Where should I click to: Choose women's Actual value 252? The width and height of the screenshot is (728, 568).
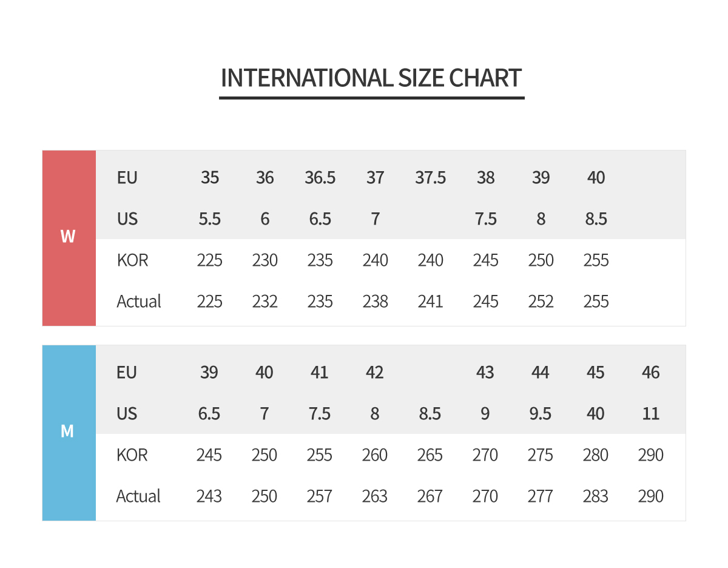pyautogui.click(x=541, y=302)
